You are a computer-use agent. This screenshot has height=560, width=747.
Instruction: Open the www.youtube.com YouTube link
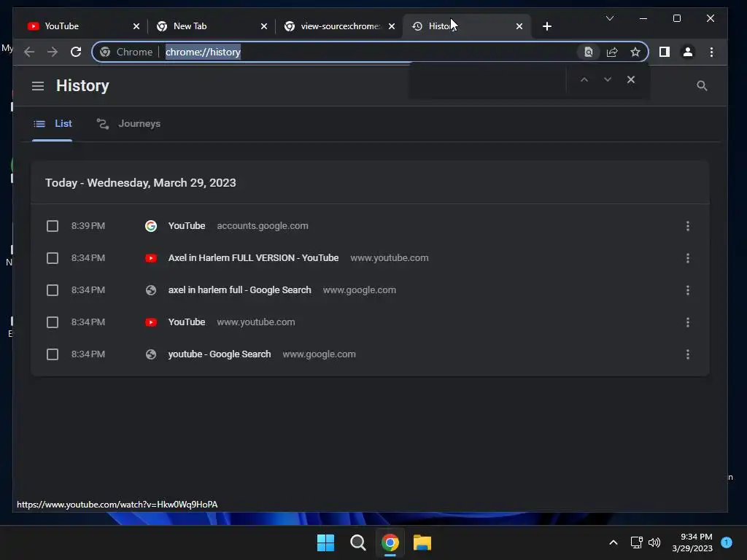point(187,322)
